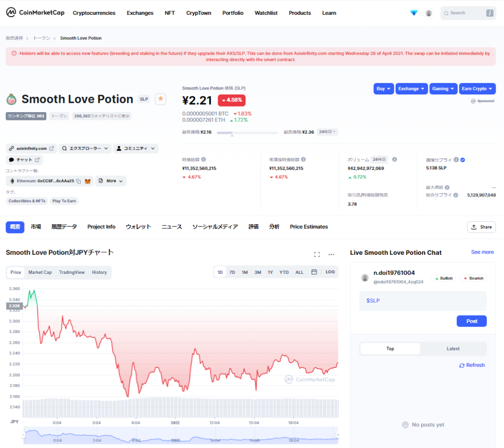Click the alert icon in notice banner
504x448 pixels.
click(14, 53)
